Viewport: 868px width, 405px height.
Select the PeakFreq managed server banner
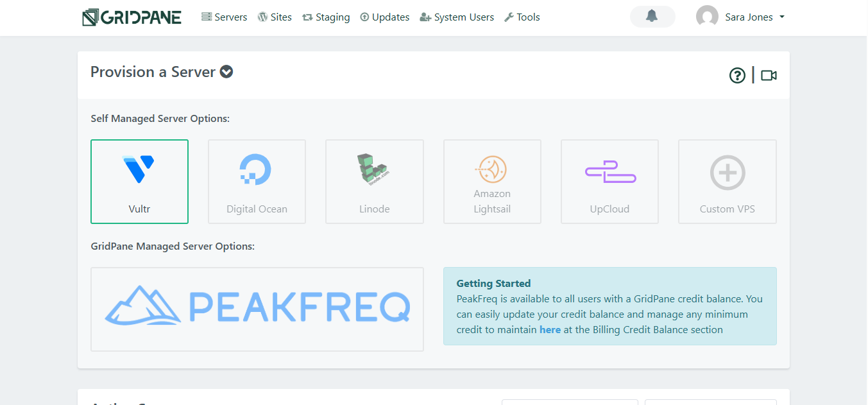click(257, 309)
